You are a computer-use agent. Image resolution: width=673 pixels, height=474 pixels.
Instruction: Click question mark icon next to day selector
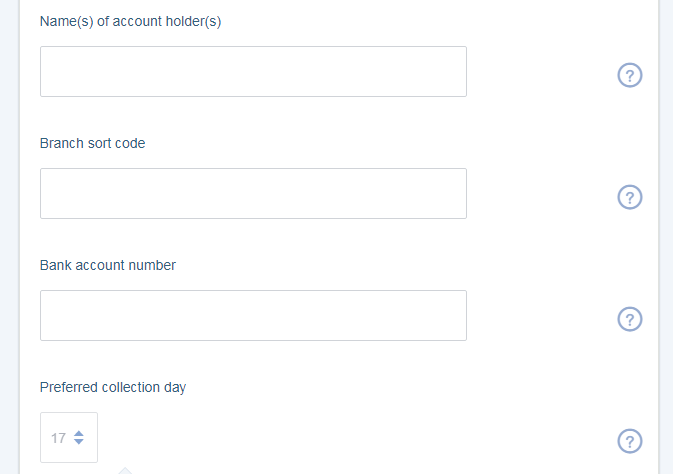click(x=630, y=441)
